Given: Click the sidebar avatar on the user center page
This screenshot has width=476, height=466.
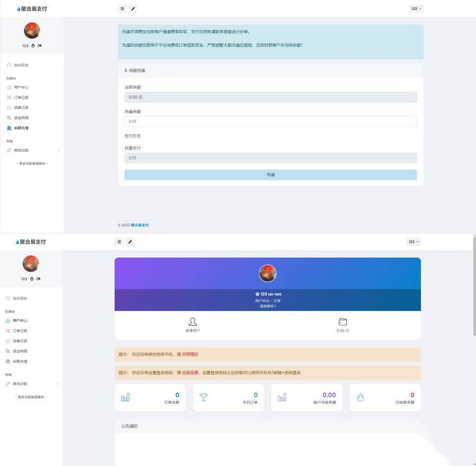Looking at the screenshot, I should point(31,263).
